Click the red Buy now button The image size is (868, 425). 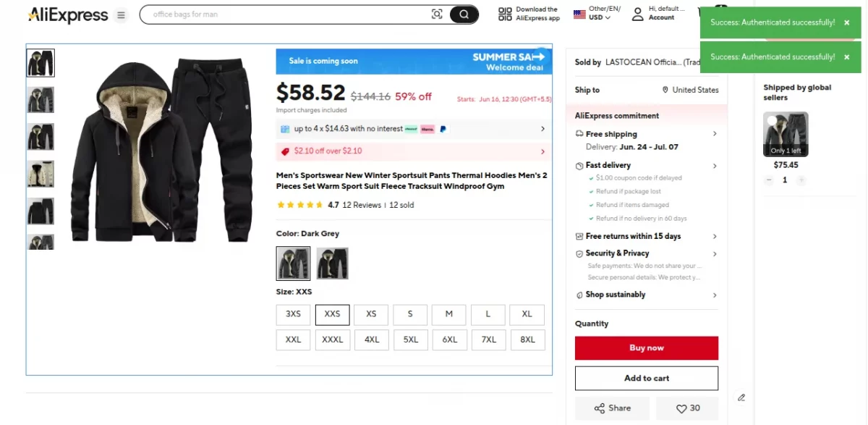[646, 348]
